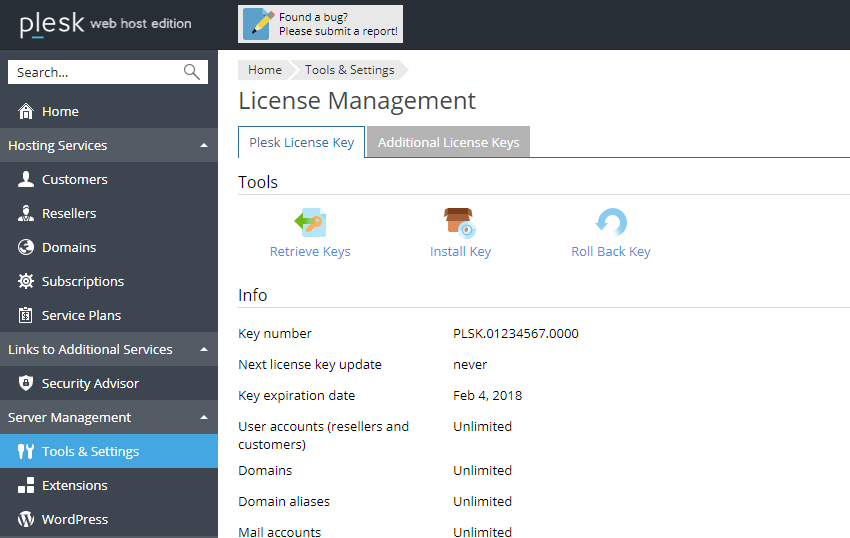
Task: Click the Customers person icon
Action: point(25,179)
